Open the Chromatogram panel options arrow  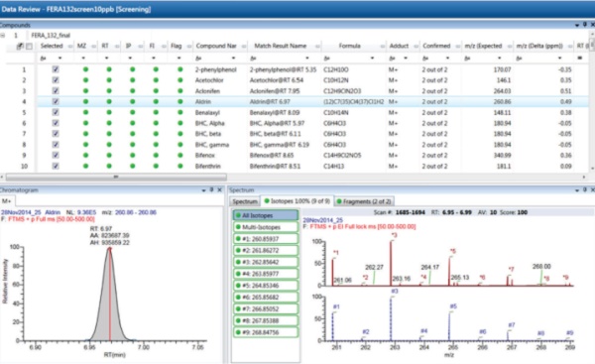pos(203,190)
